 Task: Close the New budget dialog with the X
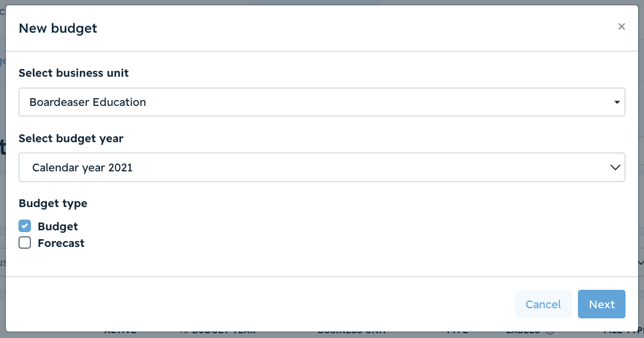tap(621, 27)
